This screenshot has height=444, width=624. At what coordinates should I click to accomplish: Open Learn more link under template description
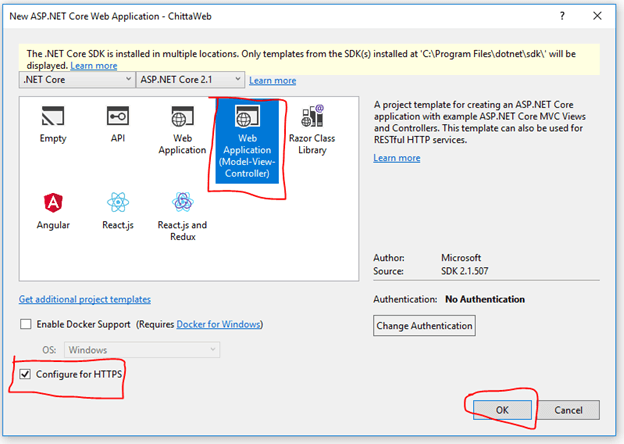(397, 158)
